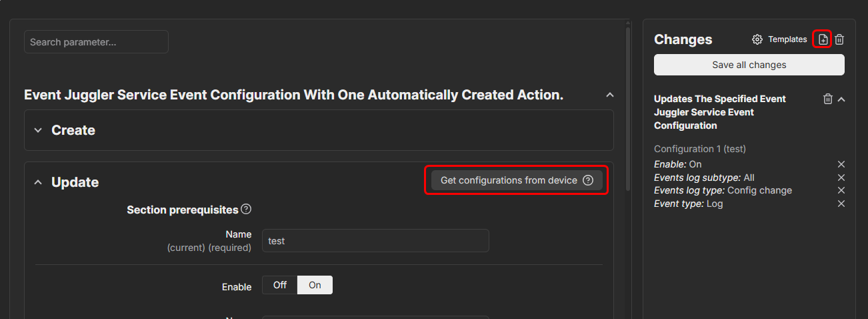This screenshot has width=868, height=319.
Task: Click help icon in Get configurations button
Action: click(587, 180)
